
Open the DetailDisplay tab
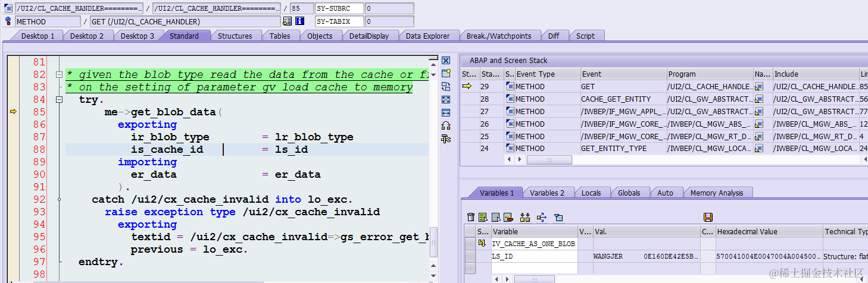tap(369, 36)
